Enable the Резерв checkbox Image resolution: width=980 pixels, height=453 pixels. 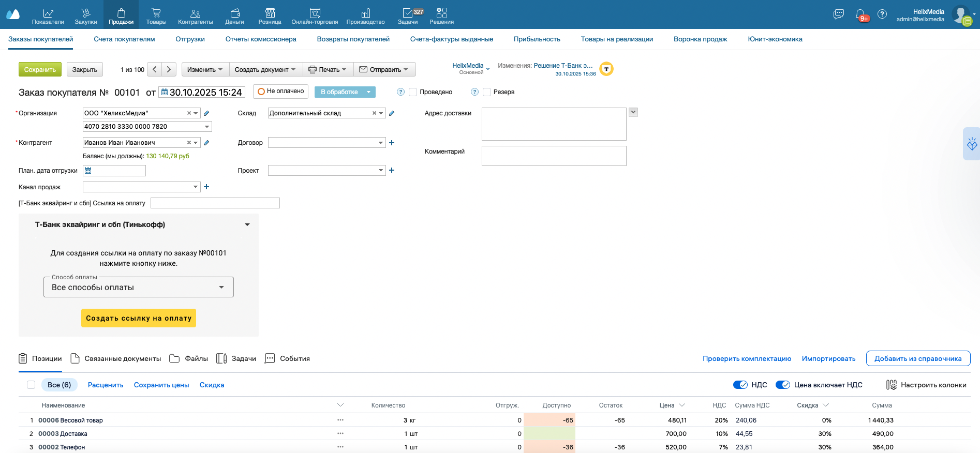pos(487,92)
